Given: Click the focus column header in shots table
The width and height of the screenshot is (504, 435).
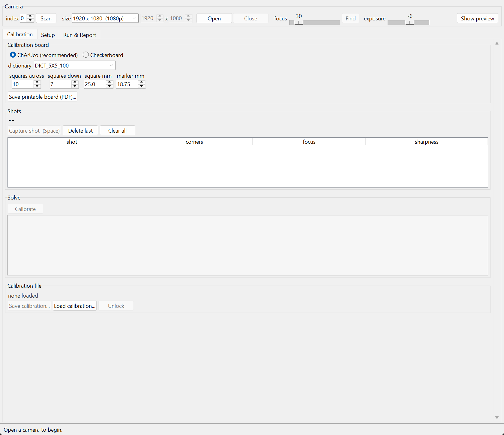Looking at the screenshot, I should [x=309, y=142].
